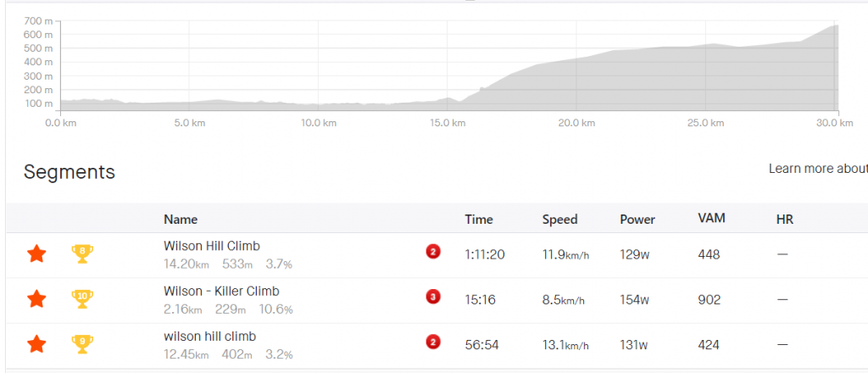Open the lowercase wilson hill climb segment
868x373 pixels.
click(210, 337)
